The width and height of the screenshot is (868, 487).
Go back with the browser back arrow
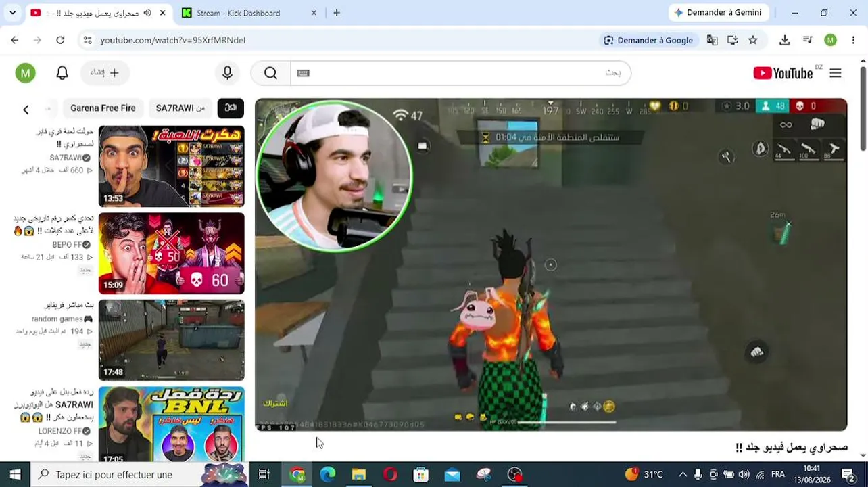15,40
